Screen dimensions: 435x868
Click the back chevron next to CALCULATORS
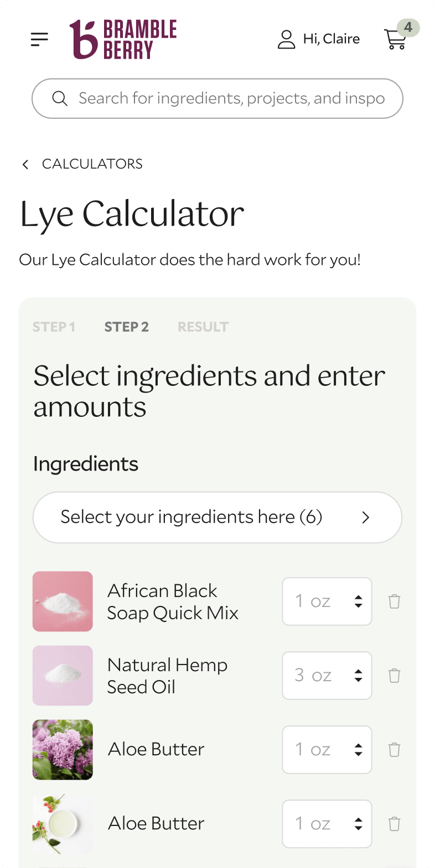point(25,164)
